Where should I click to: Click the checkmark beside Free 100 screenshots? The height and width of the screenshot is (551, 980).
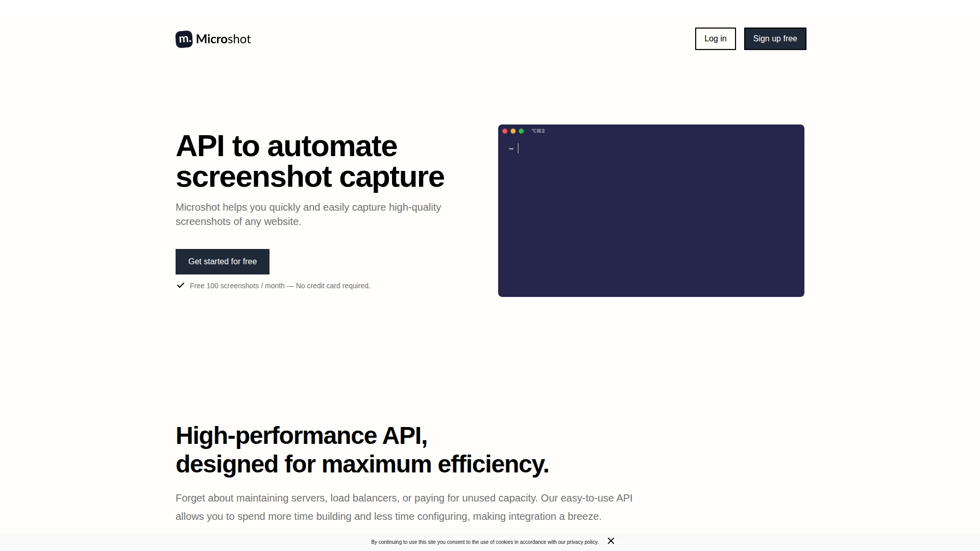[180, 285]
